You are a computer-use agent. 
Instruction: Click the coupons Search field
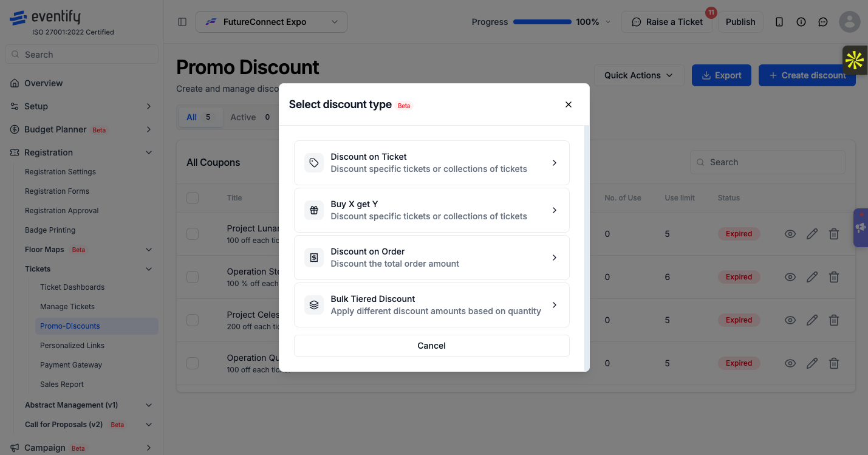[x=768, y=162]
